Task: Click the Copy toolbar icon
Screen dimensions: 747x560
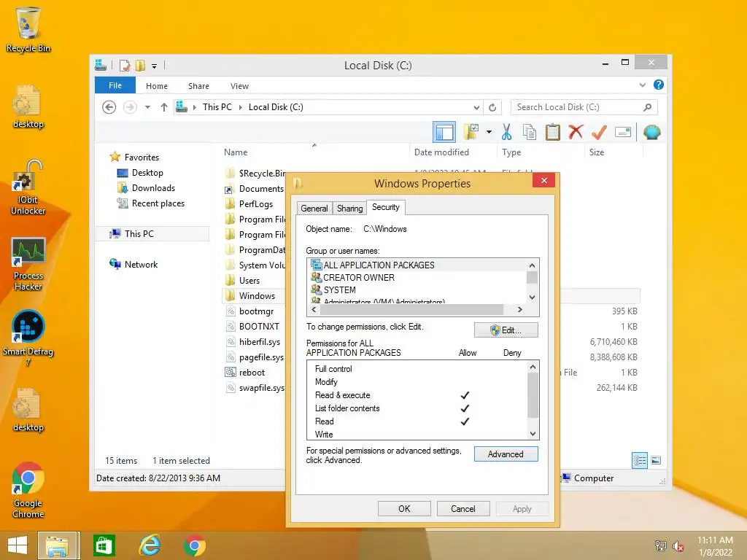Action: point(530,132)
